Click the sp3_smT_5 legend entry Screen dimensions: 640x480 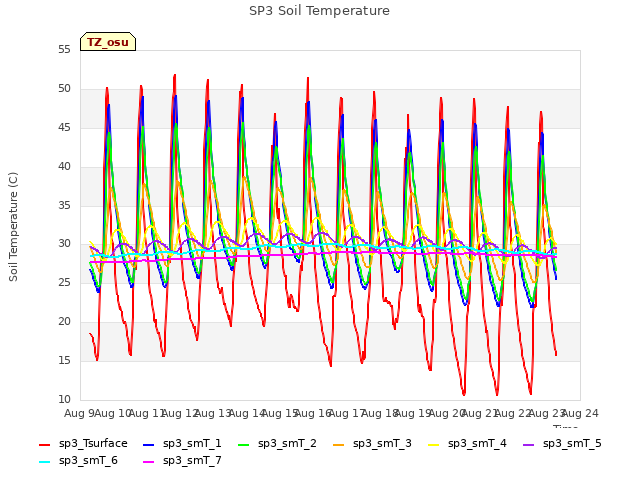(562, 444)
